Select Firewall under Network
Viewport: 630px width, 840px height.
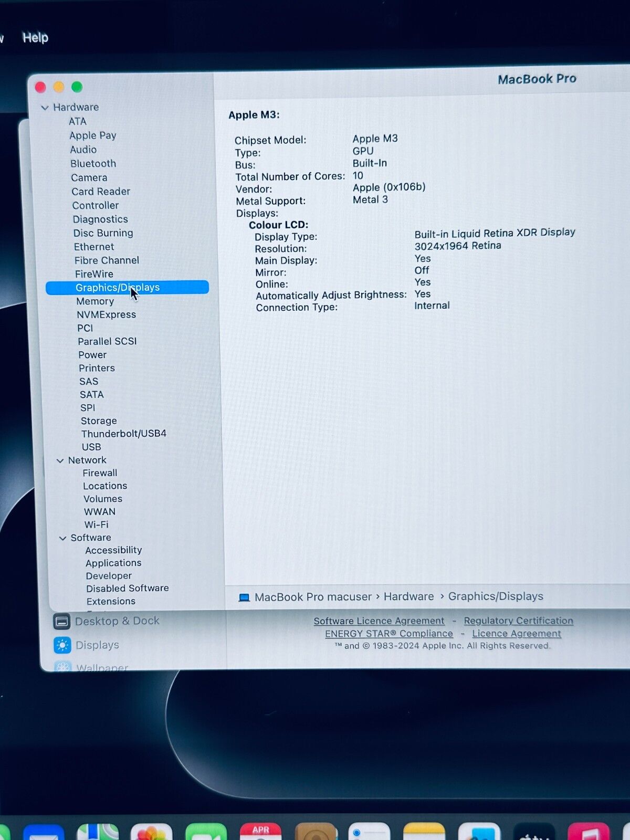100,473
